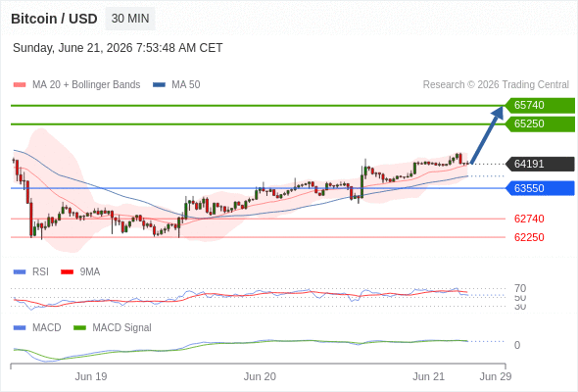Toggle the RSI legend marker
The height and width of the screenshot is (392, 578).
20,272
